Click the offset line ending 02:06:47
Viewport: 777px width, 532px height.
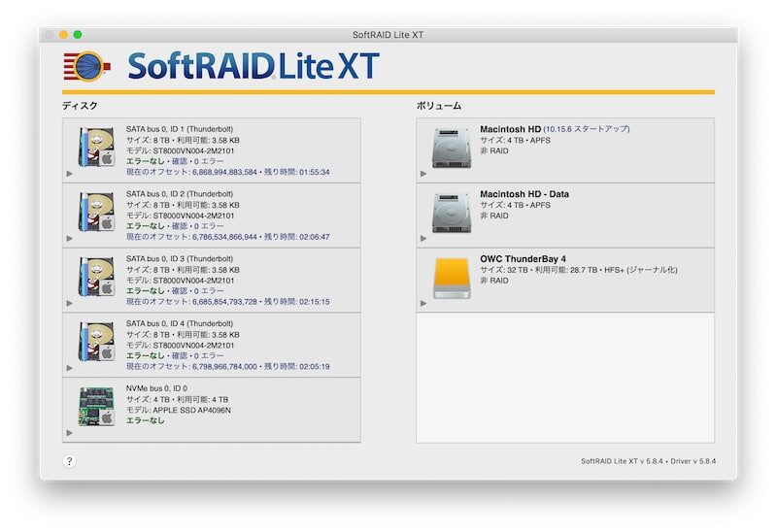[x=228, y=237]
